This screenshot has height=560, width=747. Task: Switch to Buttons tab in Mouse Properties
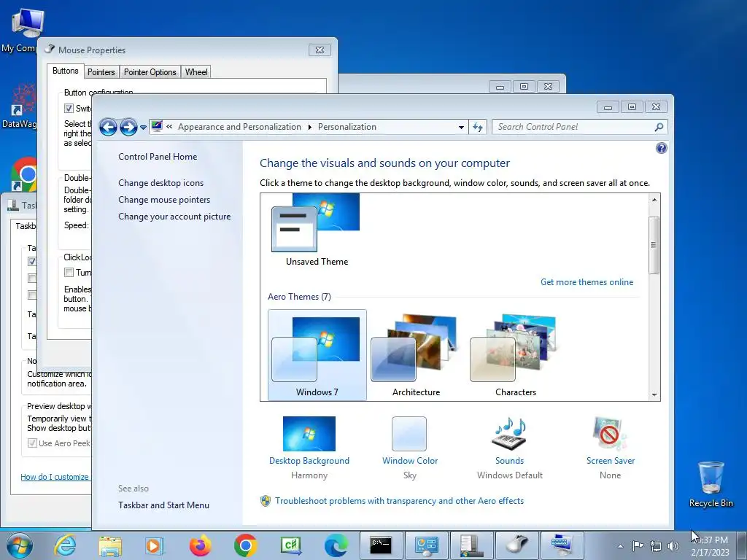65,71
